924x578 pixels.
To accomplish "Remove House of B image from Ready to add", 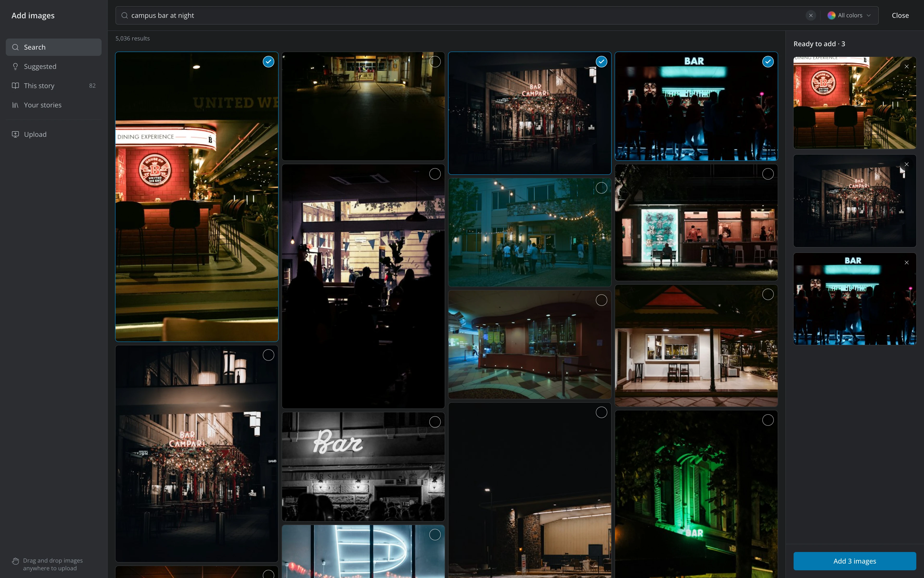I will (906, 66).
